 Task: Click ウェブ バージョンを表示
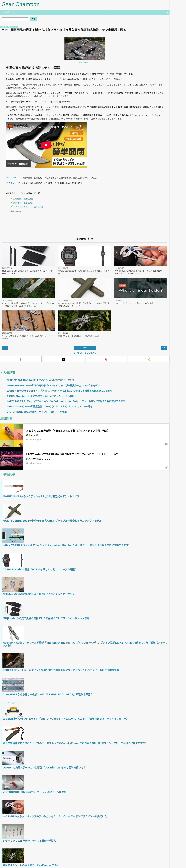85,353
